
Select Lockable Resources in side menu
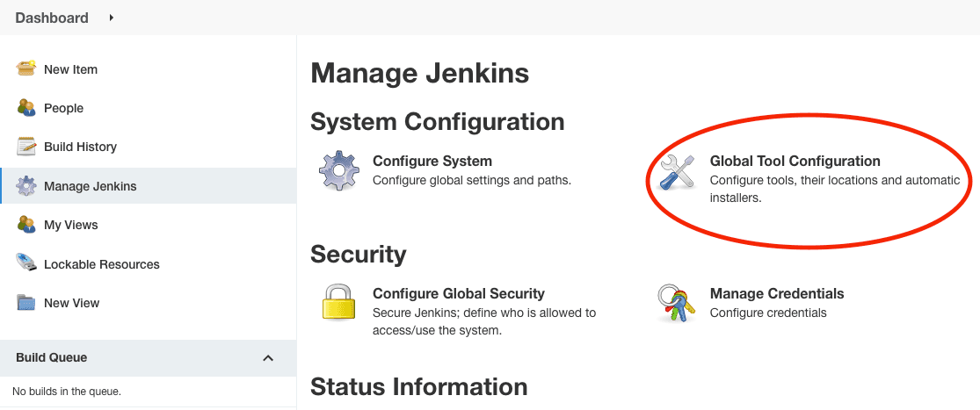[149, 264]
